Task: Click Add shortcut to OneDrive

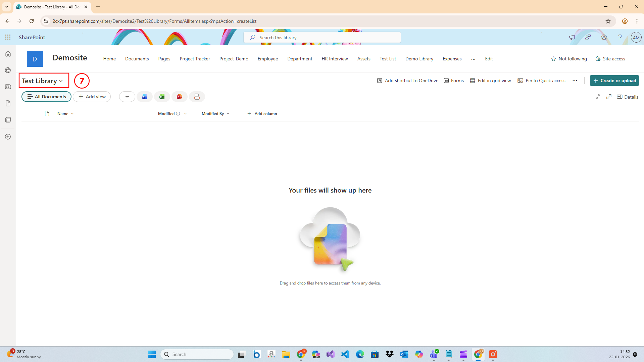Action: click(407, 81)
